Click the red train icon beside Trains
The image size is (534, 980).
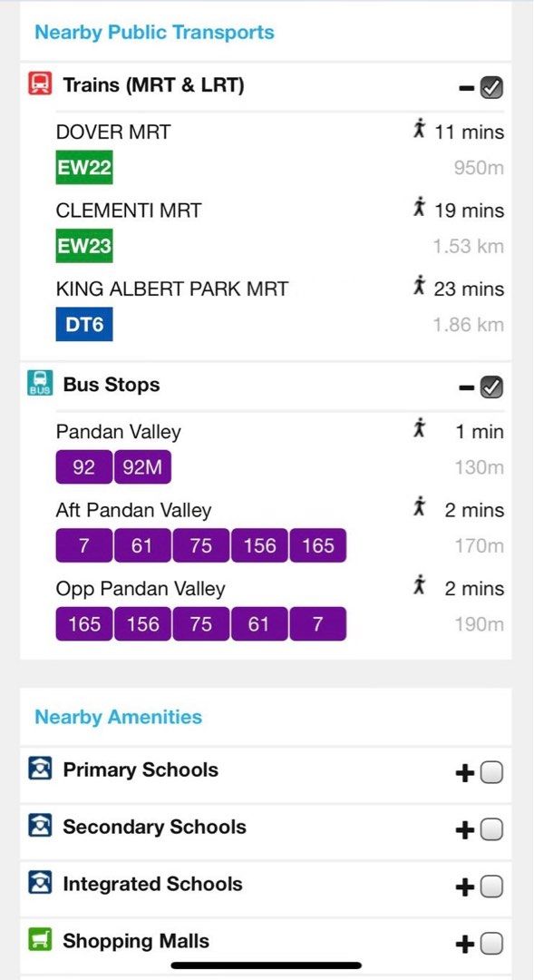(40, 83)
